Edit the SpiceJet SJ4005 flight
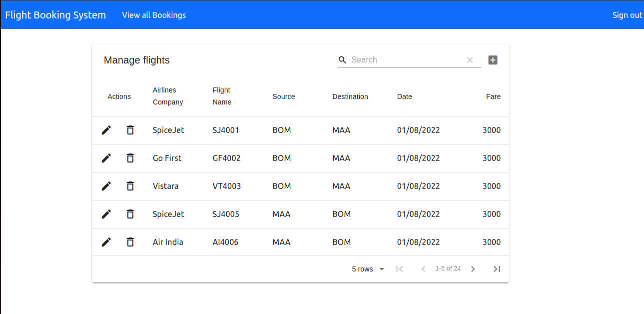 (x=106, y=214)
